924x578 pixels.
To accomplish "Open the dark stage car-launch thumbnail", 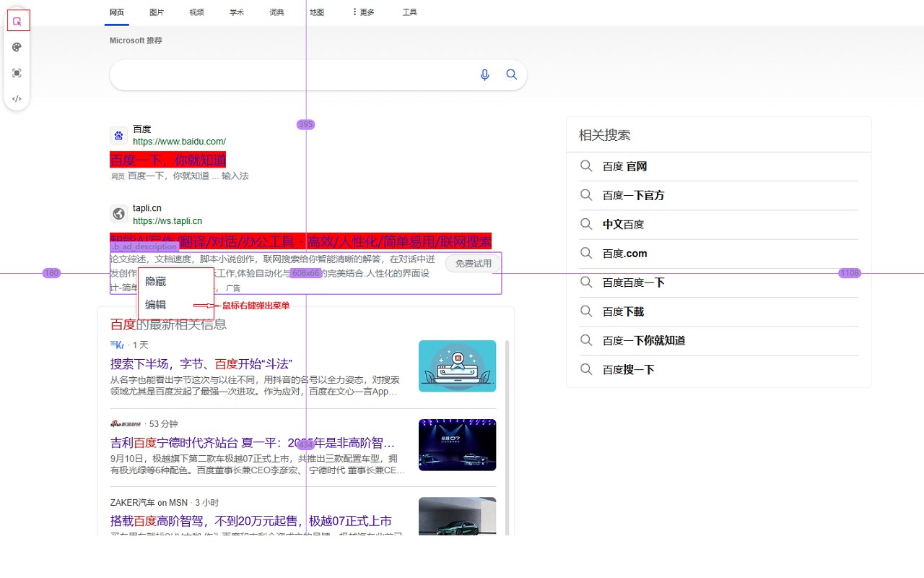I will click(458, 445).
